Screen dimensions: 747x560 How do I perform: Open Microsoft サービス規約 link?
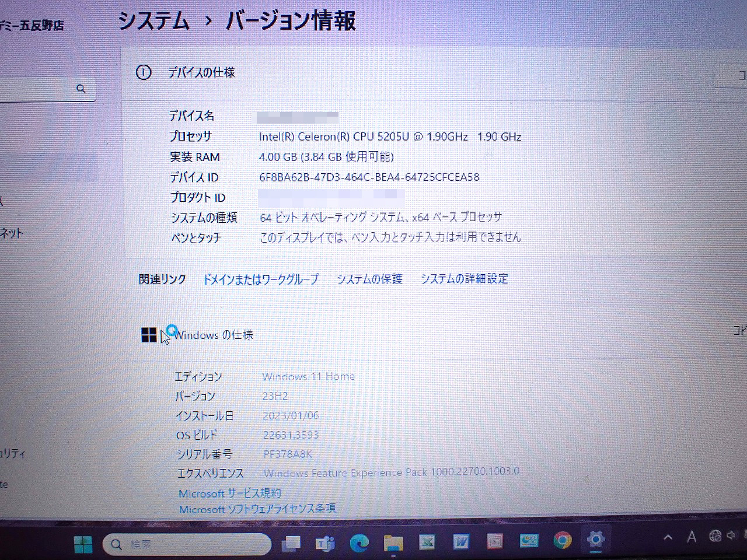[x=230, y=494]
